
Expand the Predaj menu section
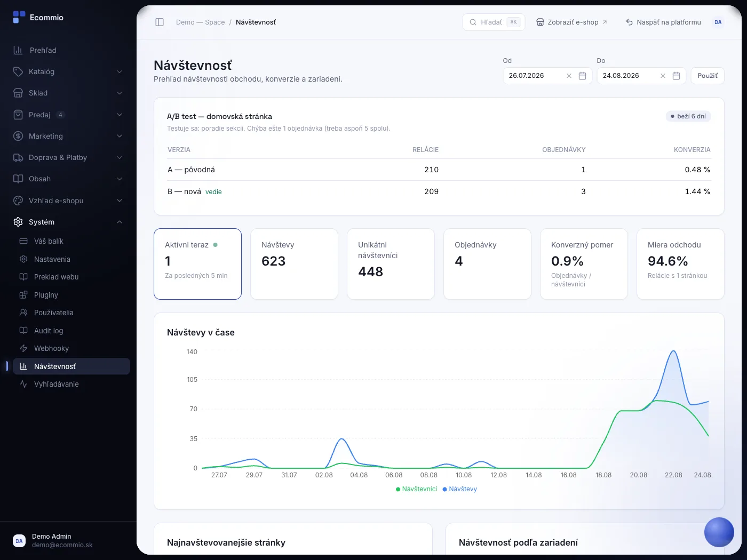click(x=68, y=115)
